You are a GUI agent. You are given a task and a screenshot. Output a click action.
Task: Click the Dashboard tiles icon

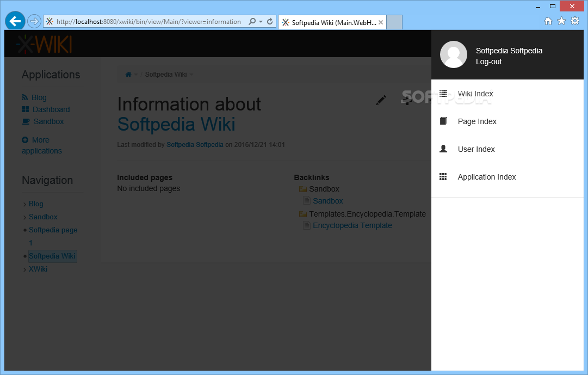click(25, 109)
